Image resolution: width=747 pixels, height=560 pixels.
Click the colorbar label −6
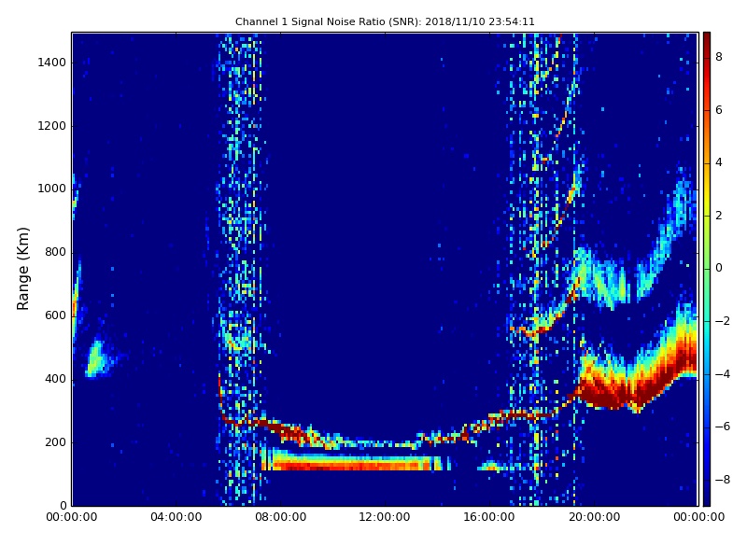point(723,427)
